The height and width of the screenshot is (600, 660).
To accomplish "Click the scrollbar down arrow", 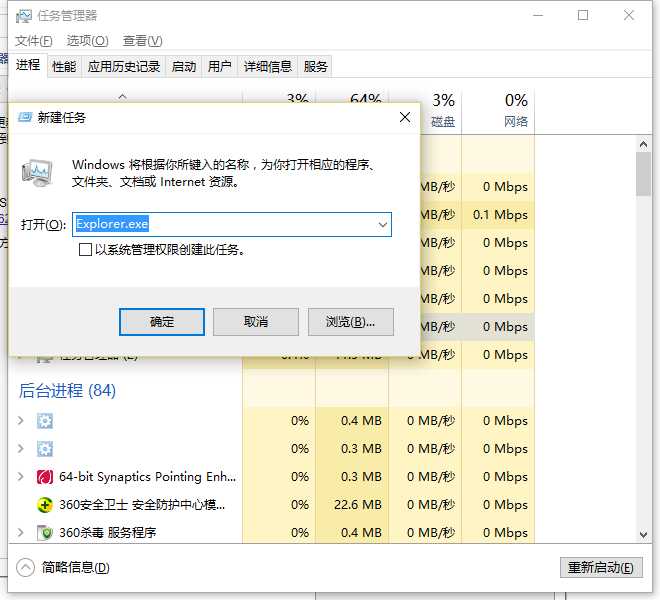I will pos(643,535).
